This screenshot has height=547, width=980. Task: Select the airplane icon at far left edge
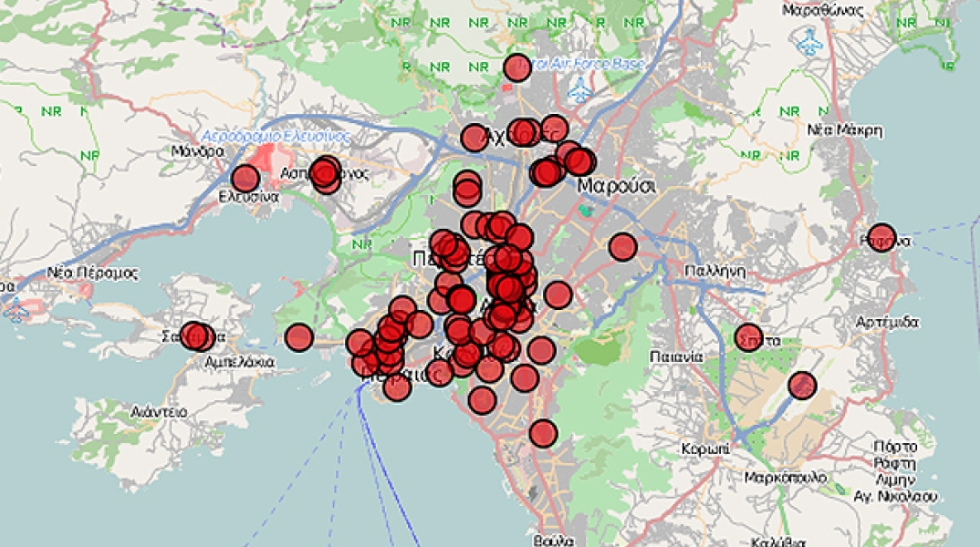(15, 311)
